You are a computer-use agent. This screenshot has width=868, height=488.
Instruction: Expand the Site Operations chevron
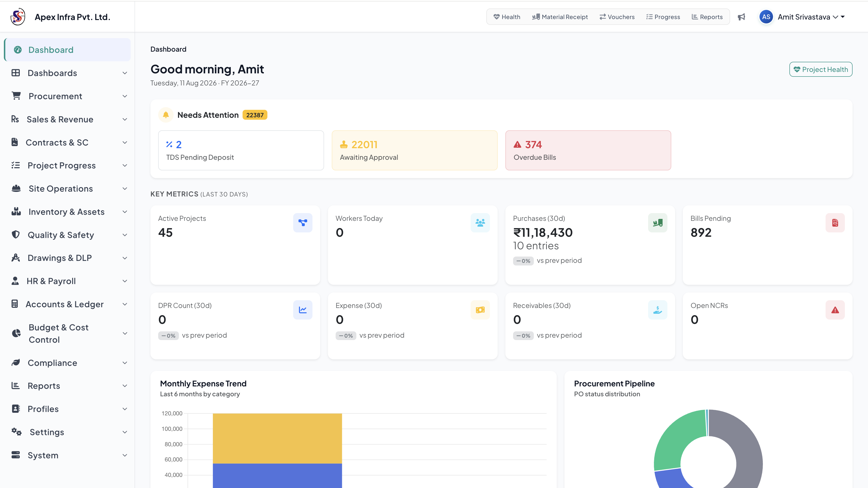pyautogui.click(x=125, y=188)
